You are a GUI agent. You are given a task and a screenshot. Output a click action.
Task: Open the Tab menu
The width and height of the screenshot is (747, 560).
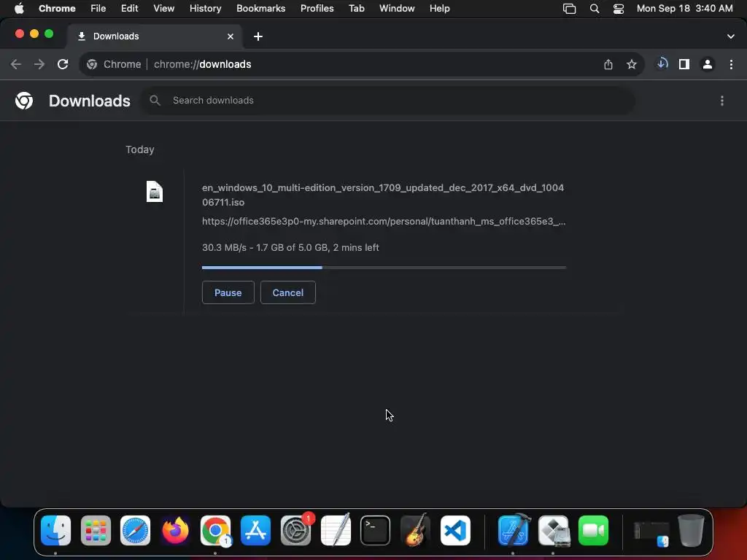click(357, 9)
